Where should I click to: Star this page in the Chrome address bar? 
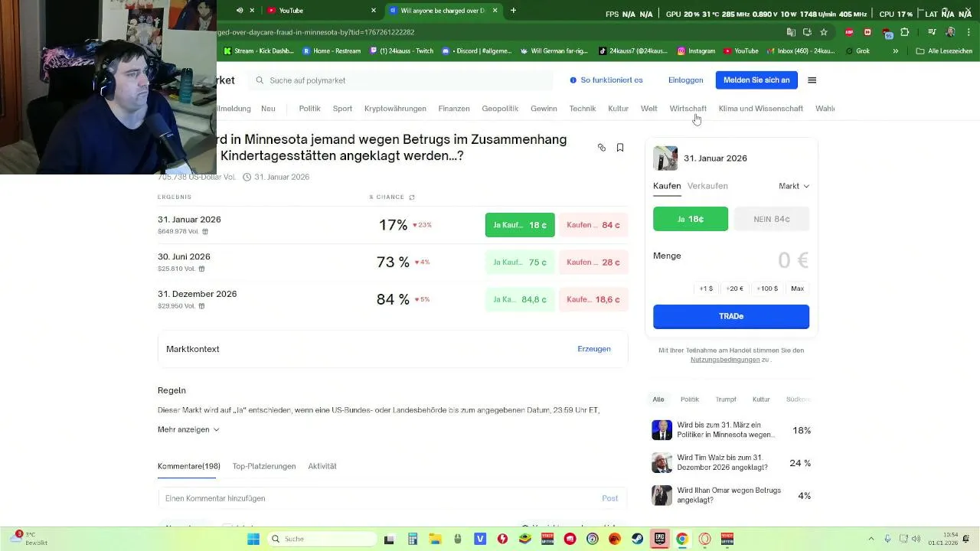tap(824, 32)
